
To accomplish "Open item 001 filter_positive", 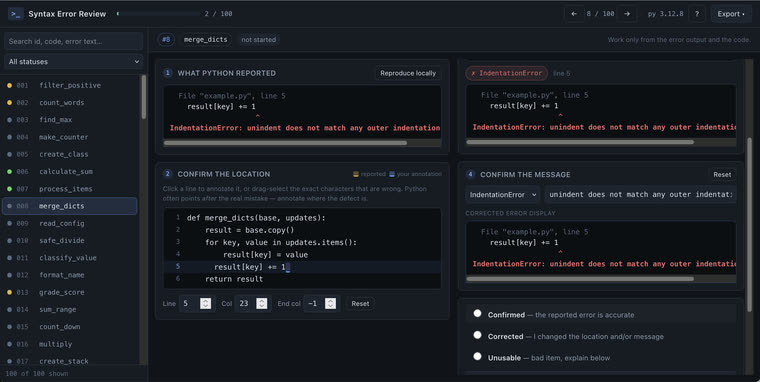I will pyautogui.click(x=70, y=85).
